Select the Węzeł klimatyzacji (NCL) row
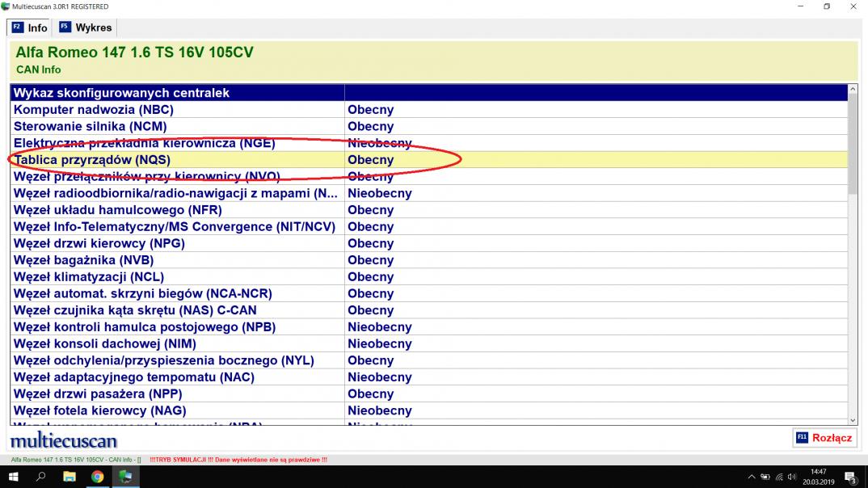 click(x=428, y=276)
